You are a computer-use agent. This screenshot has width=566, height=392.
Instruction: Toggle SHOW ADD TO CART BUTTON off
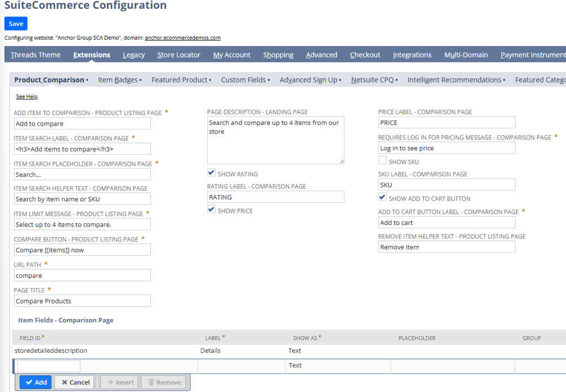click(x=382, y=198)
